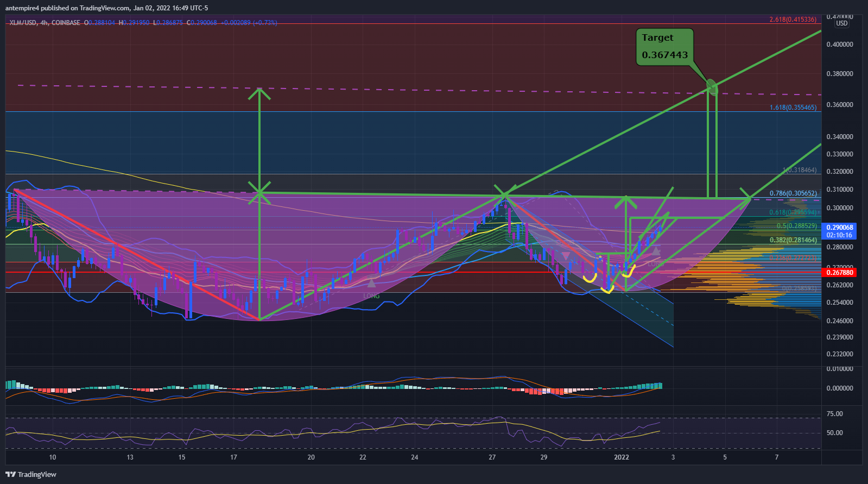Viewport: 868px width, 484px height.
Task: Click the 0.239000 price axis label
Action: [841, 337]
